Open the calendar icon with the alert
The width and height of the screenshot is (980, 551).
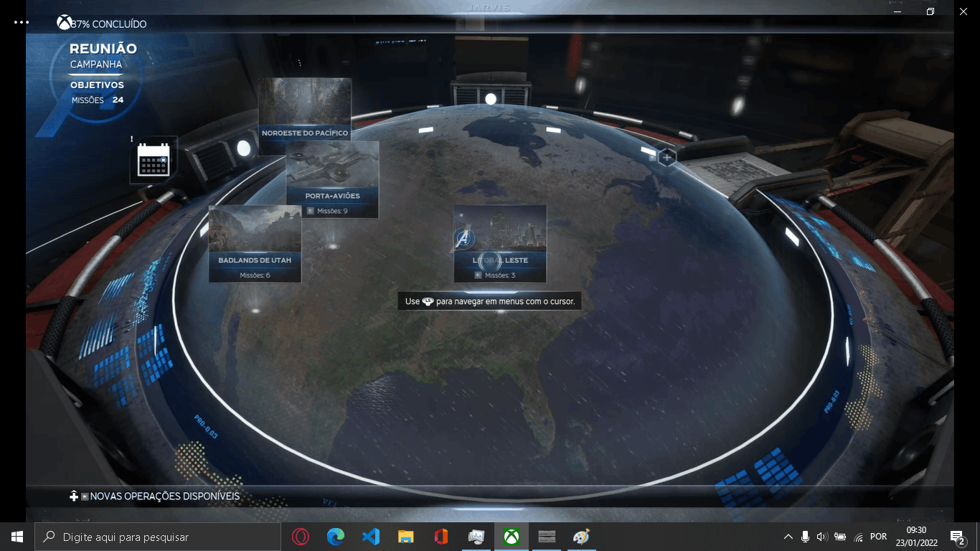tap(154, 159)
